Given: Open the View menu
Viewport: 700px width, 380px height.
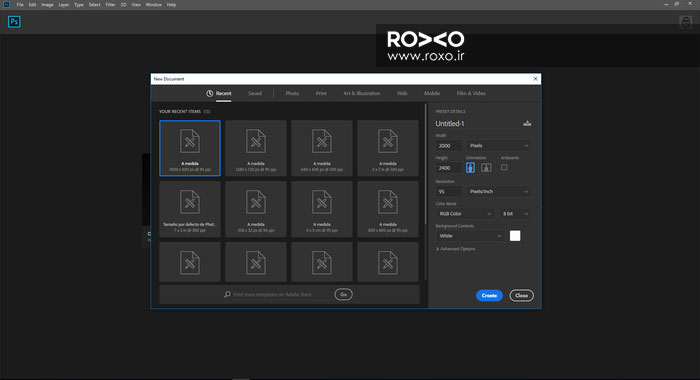Looking at the screenshot, I should tap(136, 4).
